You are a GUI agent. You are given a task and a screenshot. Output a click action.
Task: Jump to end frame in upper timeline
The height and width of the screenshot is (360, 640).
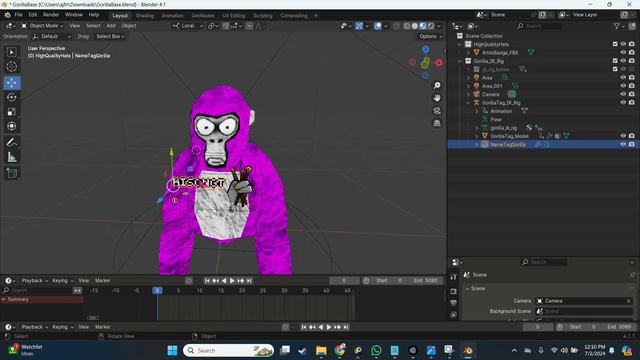tap(249, 280)
